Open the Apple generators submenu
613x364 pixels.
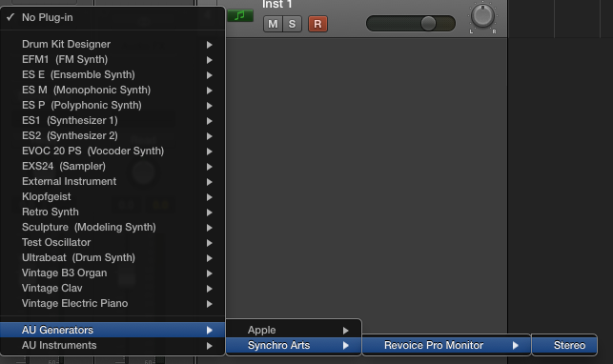click(x=294, y=330)
